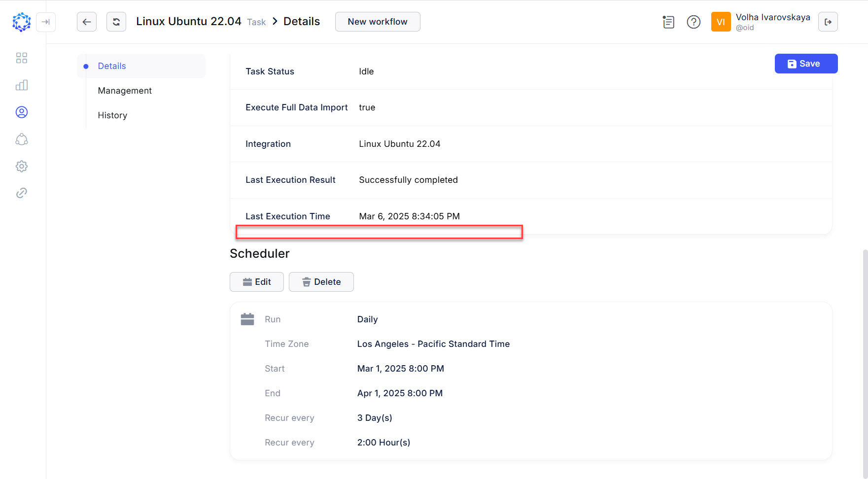The height and width of the screenshot is (479, 868).
Task: Open Volha Ivarovskaya's avatar badge
Action: click(721, 22)
